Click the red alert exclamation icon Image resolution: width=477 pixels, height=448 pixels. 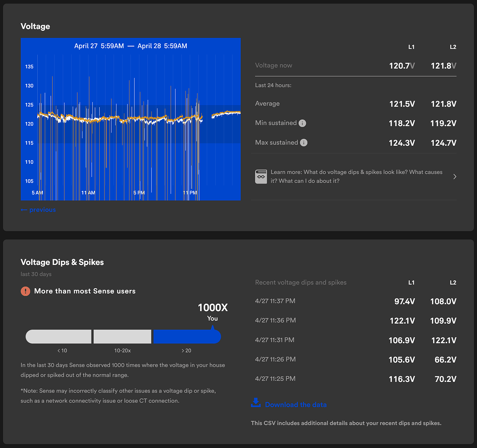click(26, 291)
